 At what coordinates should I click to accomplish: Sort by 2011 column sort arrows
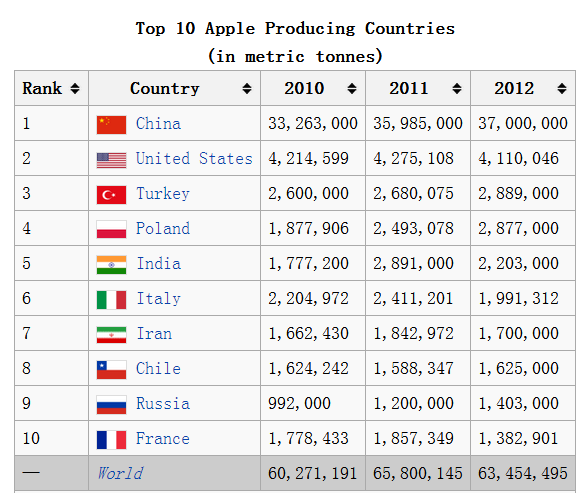tap(457, 89)
